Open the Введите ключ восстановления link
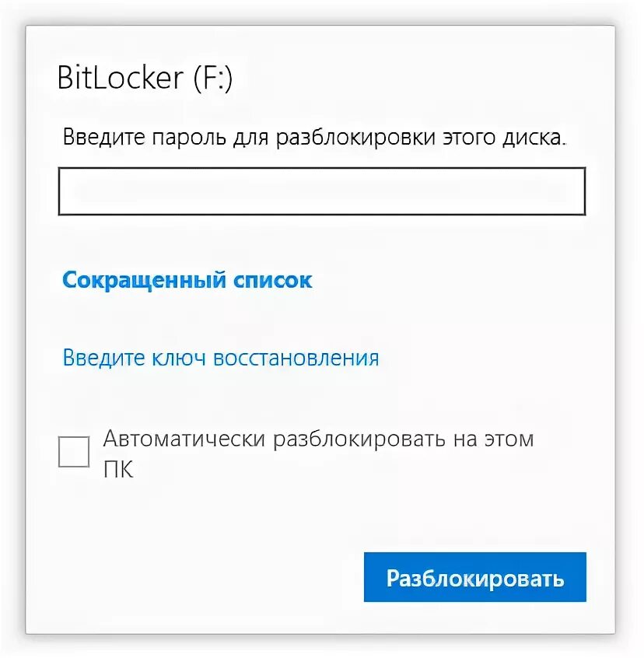Screen dimensions: 644x658 point(220,358)
